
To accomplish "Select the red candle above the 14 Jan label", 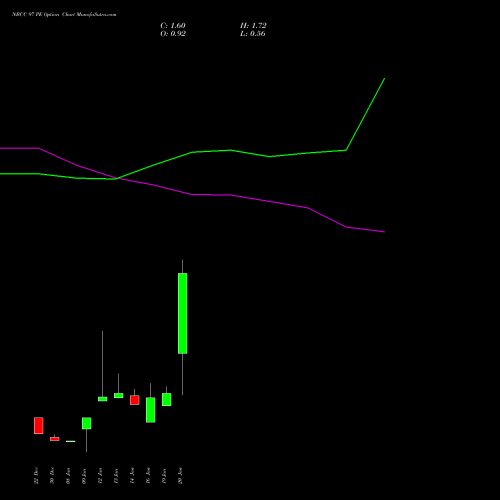I will click(135, 400).
